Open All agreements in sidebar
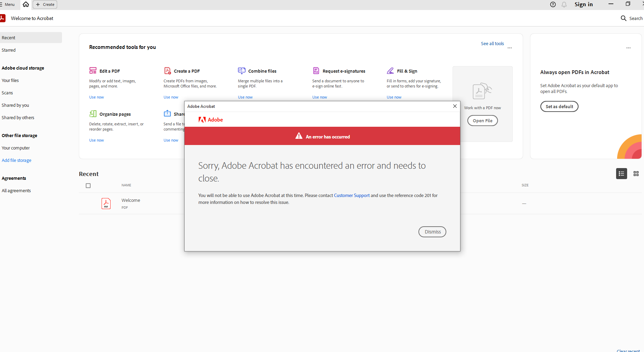Image resolution: width=644 pixels, height=352 pixels. coord(16,190)
